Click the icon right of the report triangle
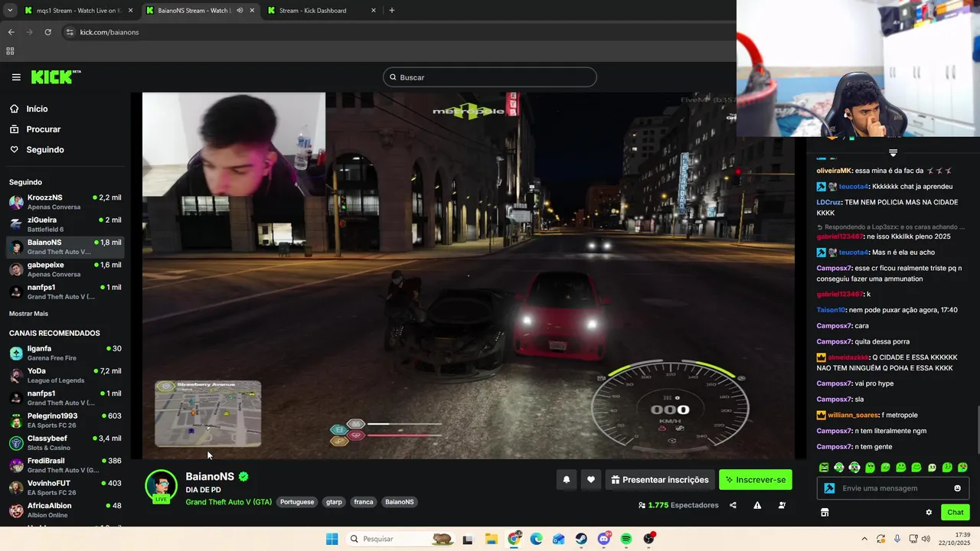The height and width of the screenshot is (551, 980). pyautogui.click(x=782, y=505)
